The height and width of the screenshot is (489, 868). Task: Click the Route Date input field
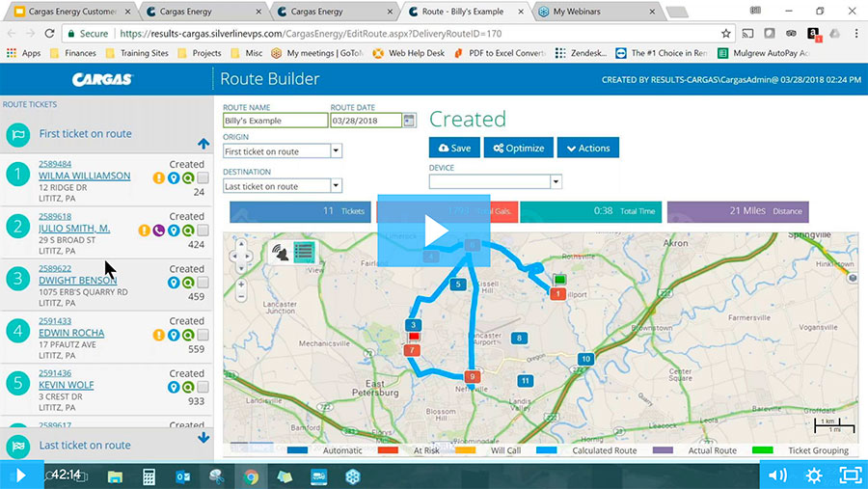[x=366, y=121]
